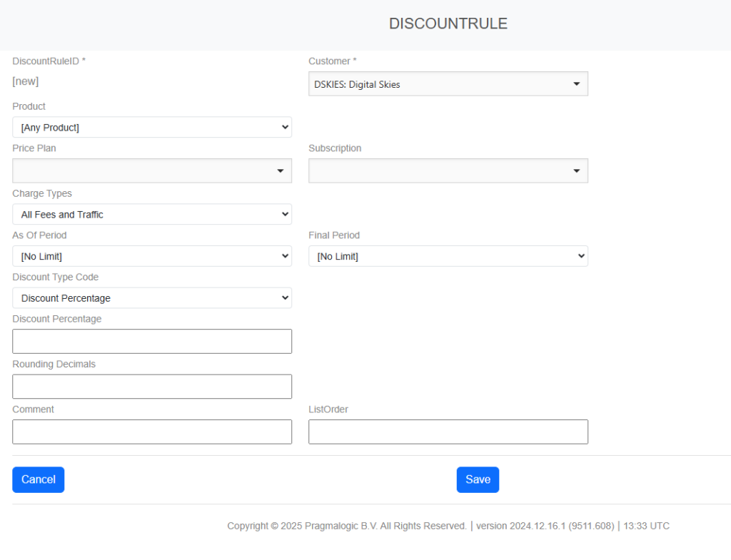Click the DISCOUNTRULE page heading
Image resolution: width=731 pixels, height=560 pixels.
coord(448,24)
